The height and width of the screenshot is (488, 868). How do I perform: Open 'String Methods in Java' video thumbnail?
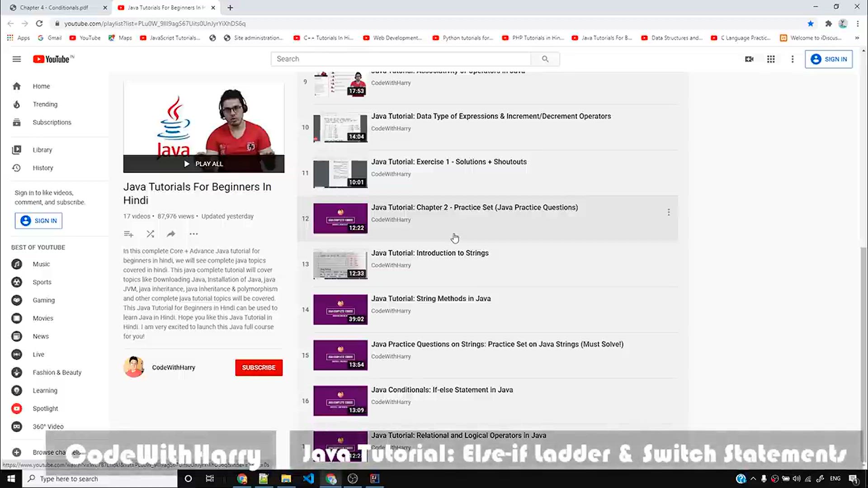point(340,310)
